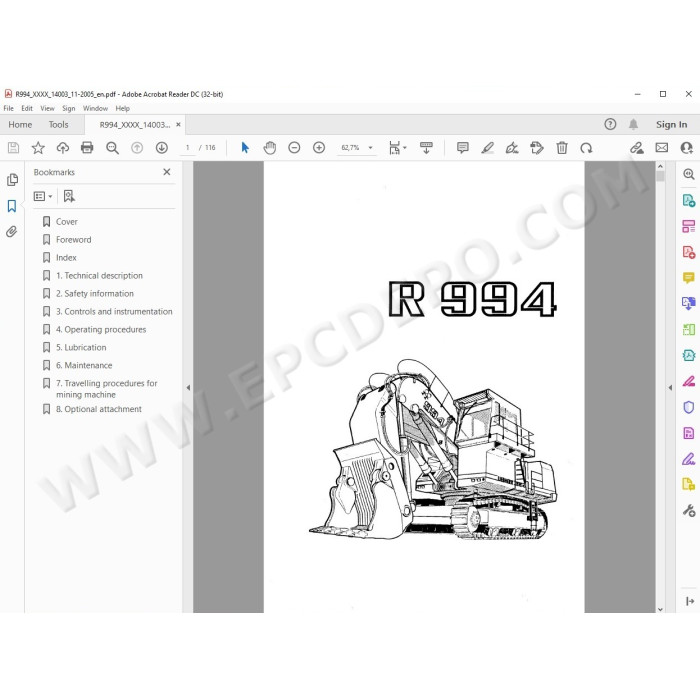
Task: Select the arrow Selection tool
Action: 245,148
